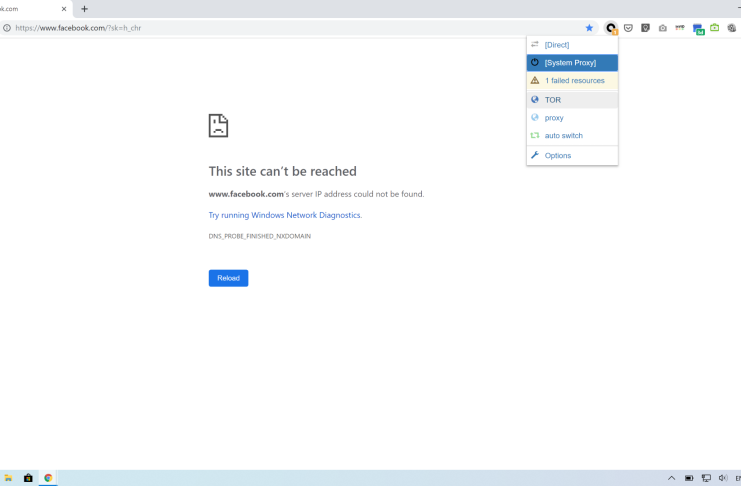Show hidden system tray icons chevron

pyautogui.click(x=672, y=478)
